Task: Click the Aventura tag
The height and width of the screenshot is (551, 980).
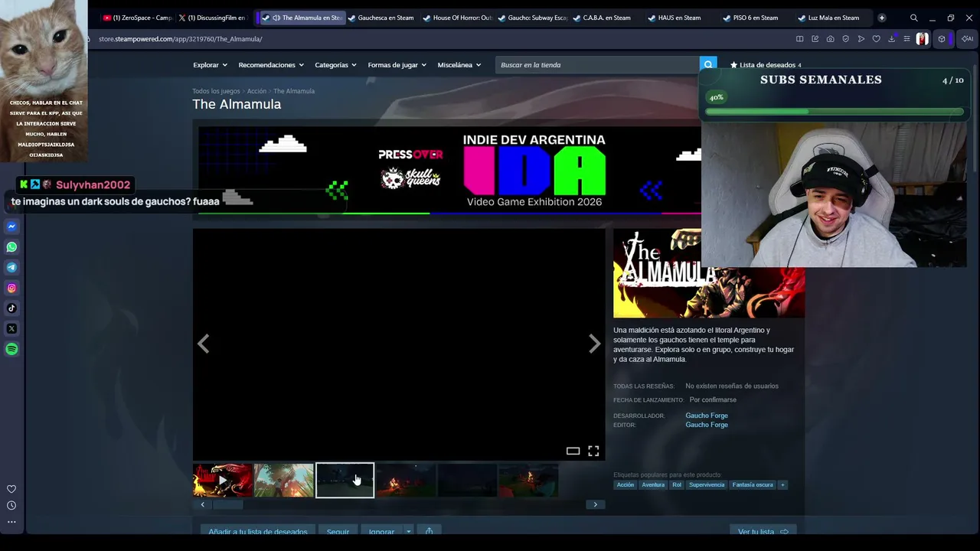Action: (x=653, y=485)
